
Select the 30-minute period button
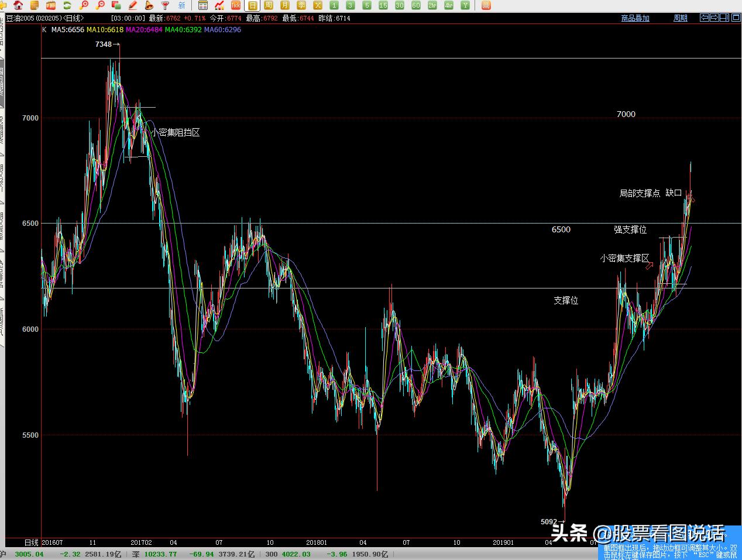400,5
